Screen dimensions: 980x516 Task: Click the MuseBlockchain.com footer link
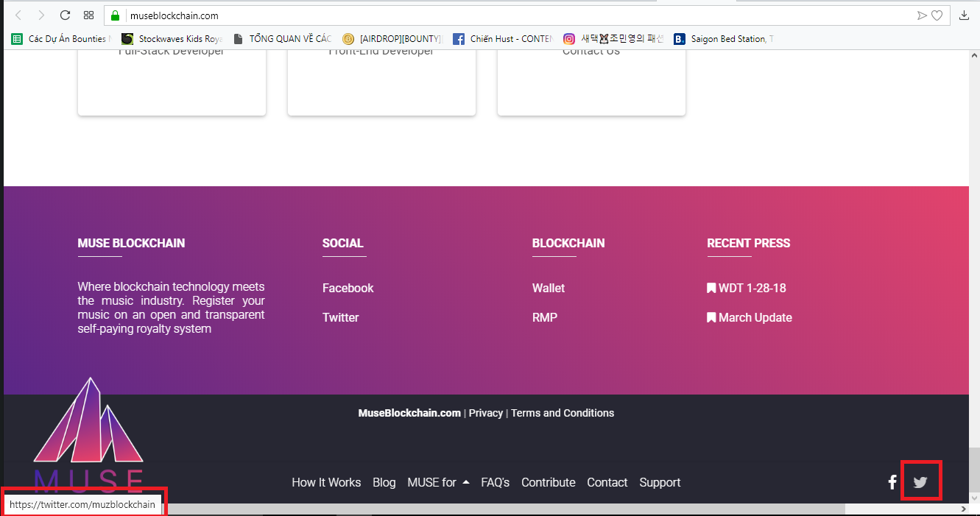click(409, 413)
